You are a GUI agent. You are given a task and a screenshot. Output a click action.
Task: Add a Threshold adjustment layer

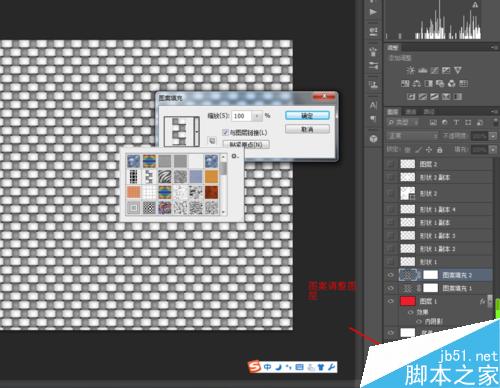tap(434, 97)
